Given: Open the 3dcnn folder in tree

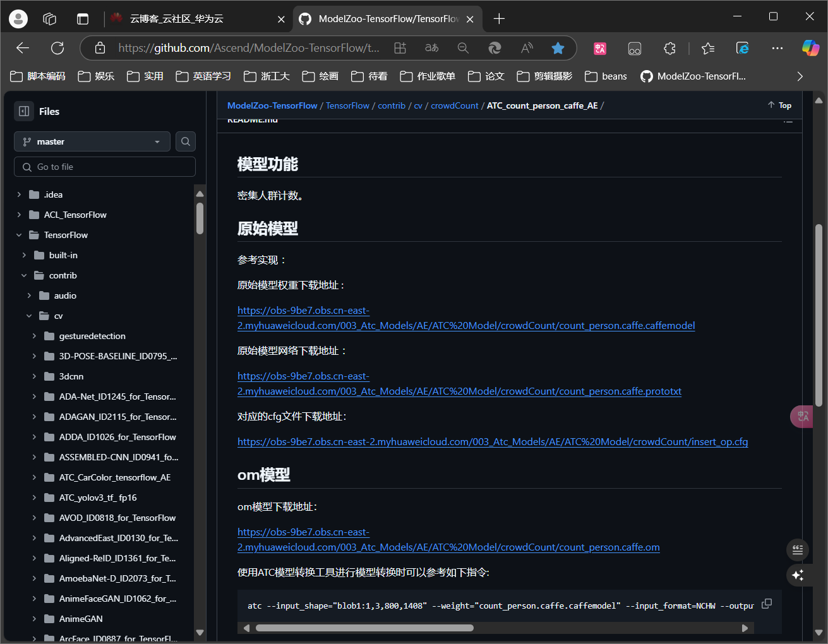Looking at the screenshot, I should (x=71, y=376).
